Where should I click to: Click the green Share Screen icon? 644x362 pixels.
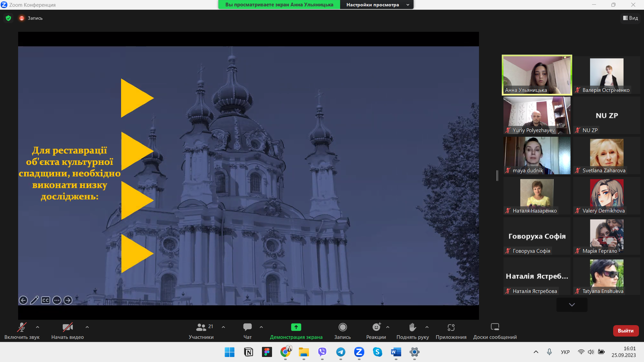[296, 327]
